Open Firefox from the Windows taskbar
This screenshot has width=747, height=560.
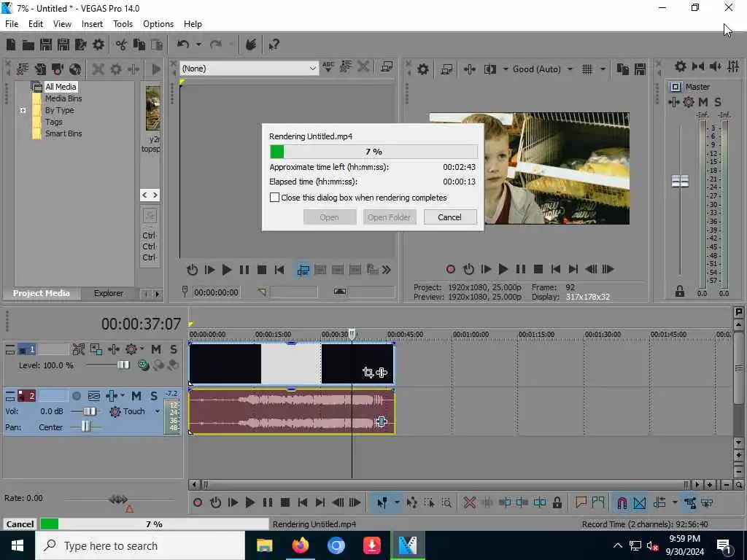[300, 545]
